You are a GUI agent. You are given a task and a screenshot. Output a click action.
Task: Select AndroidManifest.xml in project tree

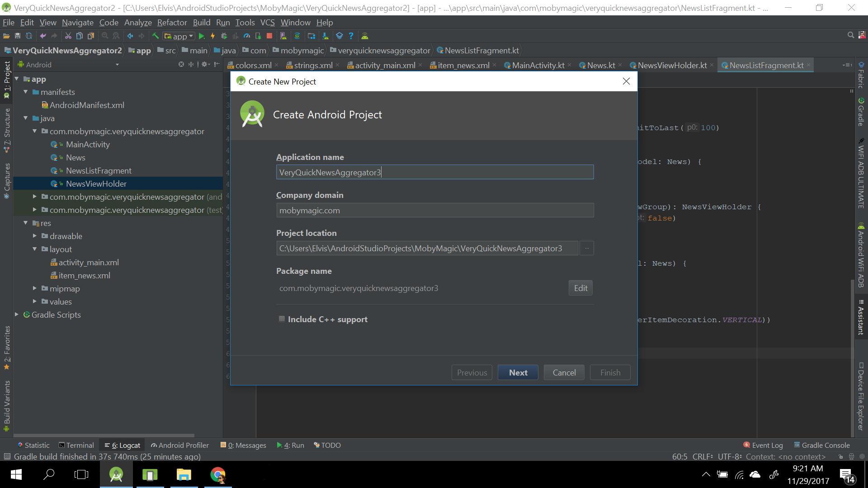tap(87, 105)
